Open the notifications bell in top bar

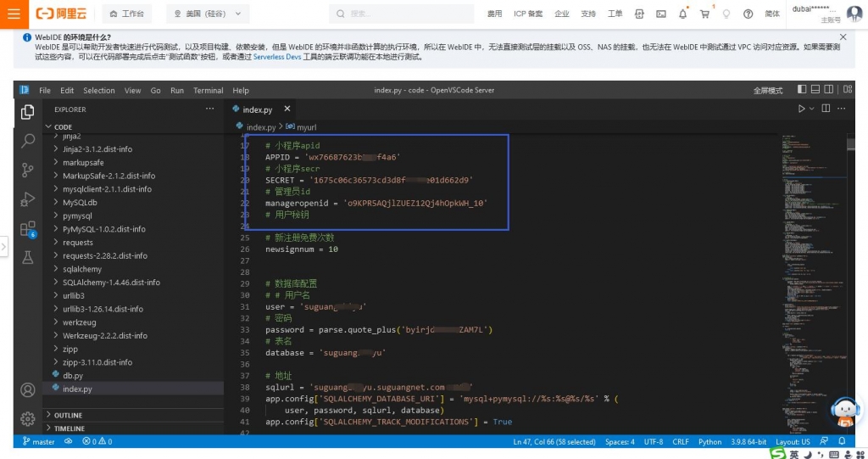point(683,14)
